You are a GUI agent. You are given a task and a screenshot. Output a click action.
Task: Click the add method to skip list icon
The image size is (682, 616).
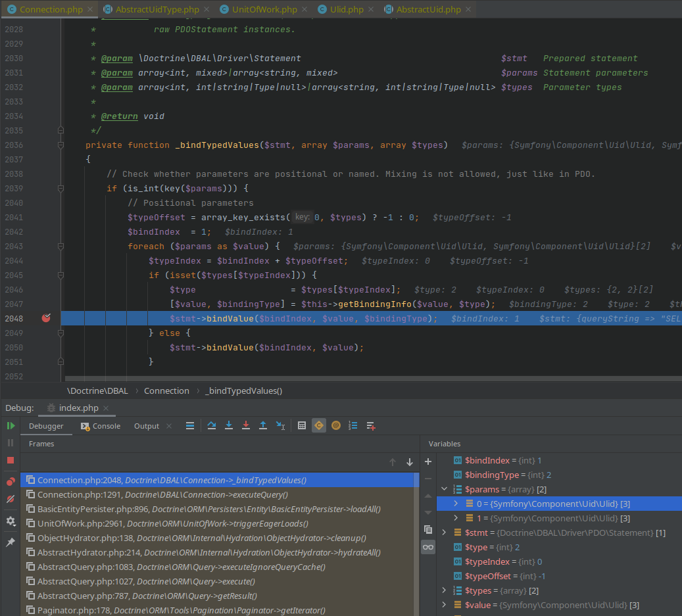point(370,425)
